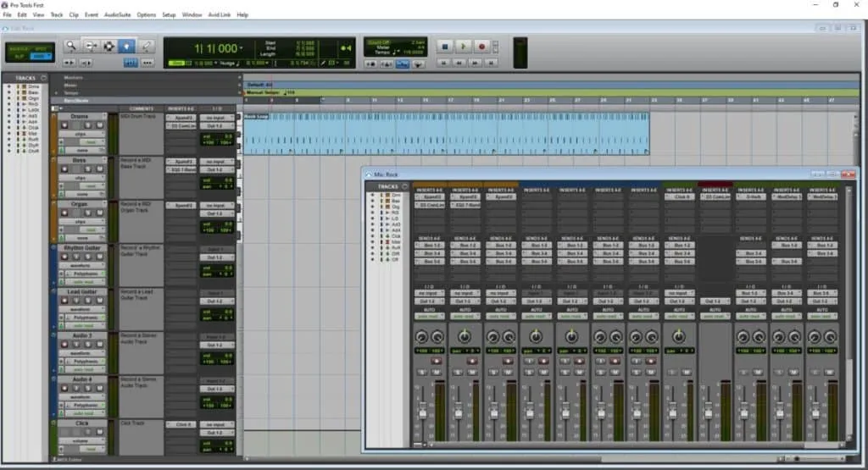Image resolution: width=868 pixels, height=470 pixels.
Task: Click the red Record transport button
Action: [481, 47]
